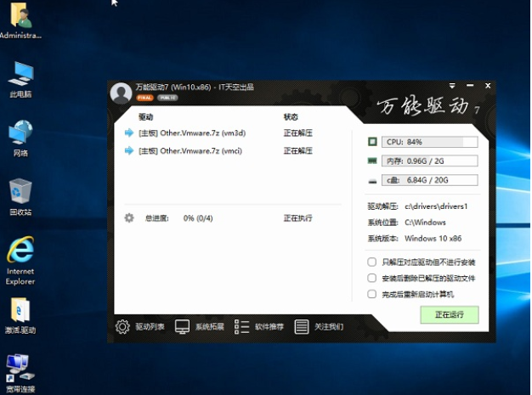Screen dimensions: 532x395
Task: Click 正在解压 status of vm3d row
Action: pos(298,133)
